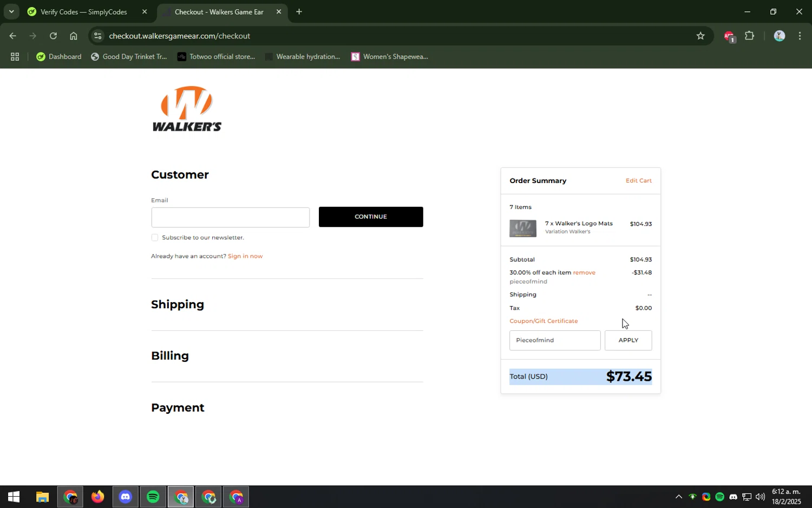Open the Edit Cart link
Image resolution: width=812 pixels, height=508 pixels.
(639, 181)
